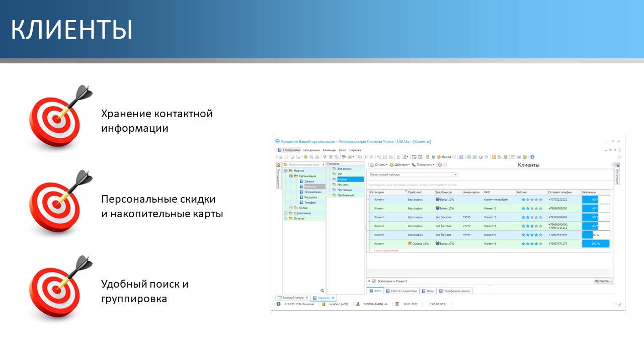Click the blue info icon in toolbar
This screenshot has width=644, height=362.
532,157
